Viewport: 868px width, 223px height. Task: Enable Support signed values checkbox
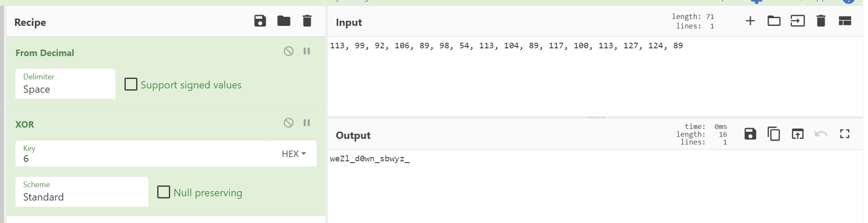131,84
